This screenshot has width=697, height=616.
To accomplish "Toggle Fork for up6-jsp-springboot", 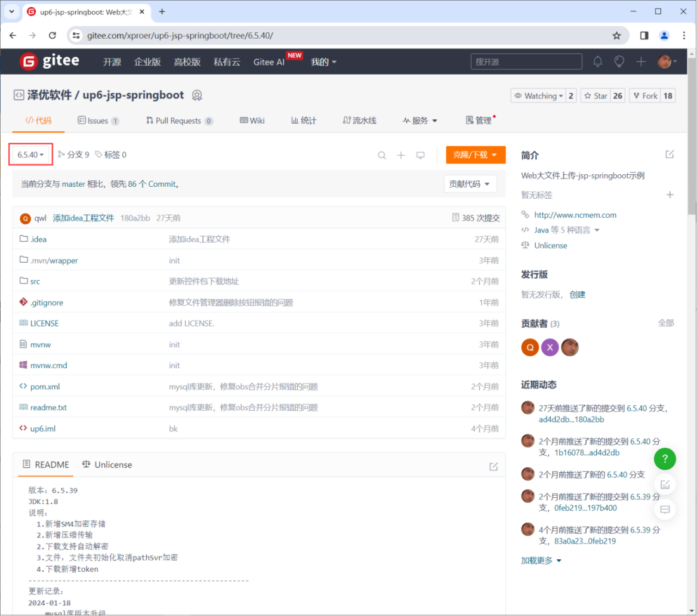I will coord(646,95).
